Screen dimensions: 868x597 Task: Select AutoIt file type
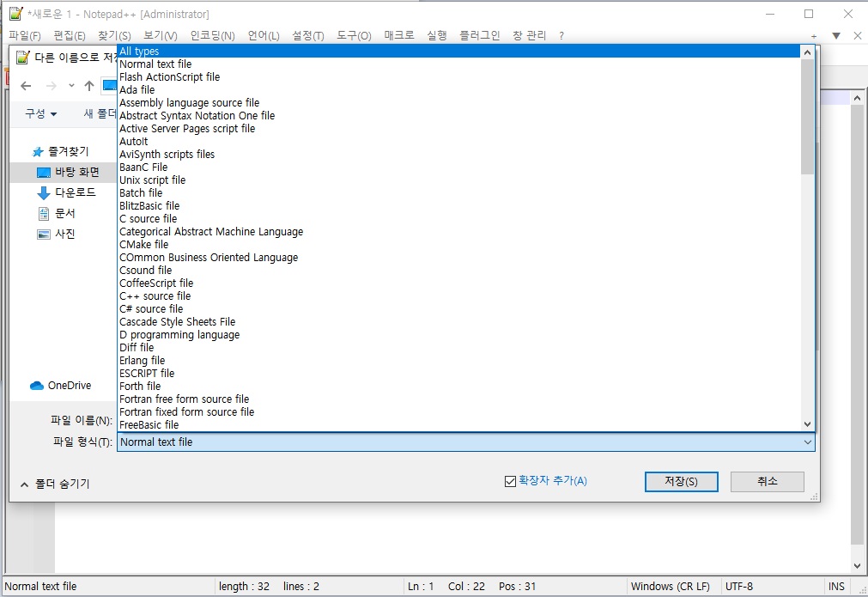pyautogui.click(x=459, y=141)
